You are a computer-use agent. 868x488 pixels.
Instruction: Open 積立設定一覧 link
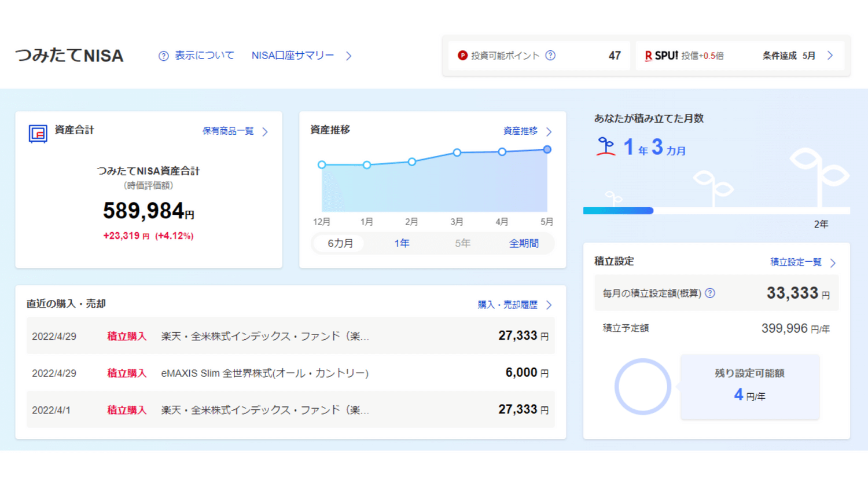(796, 262)
